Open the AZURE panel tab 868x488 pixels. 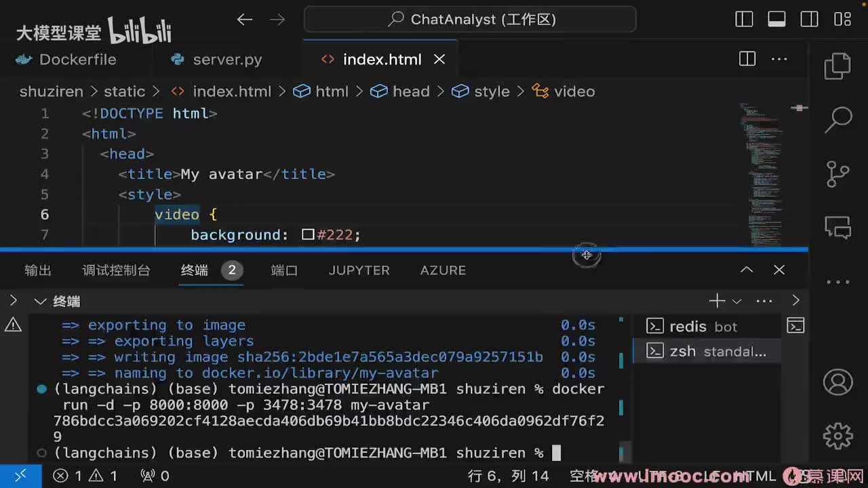(443, 270)
